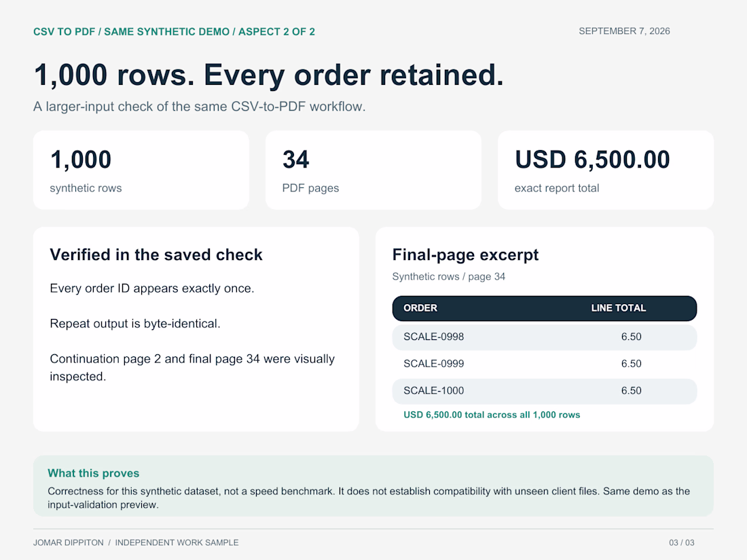Click the 'USD 6,500.00' card value
Image resolution: width=747 pixels, height=560 pixels.
click(x=592, y=160)
